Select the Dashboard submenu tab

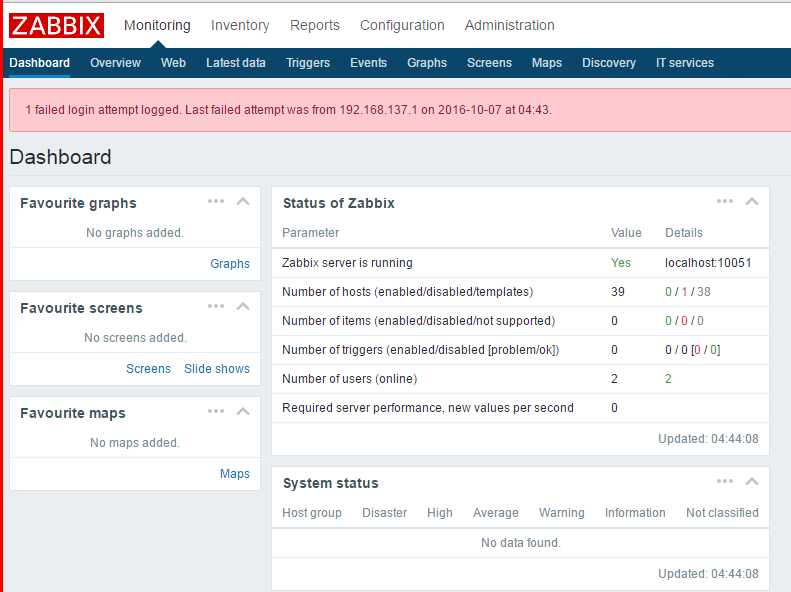point(39,63)
